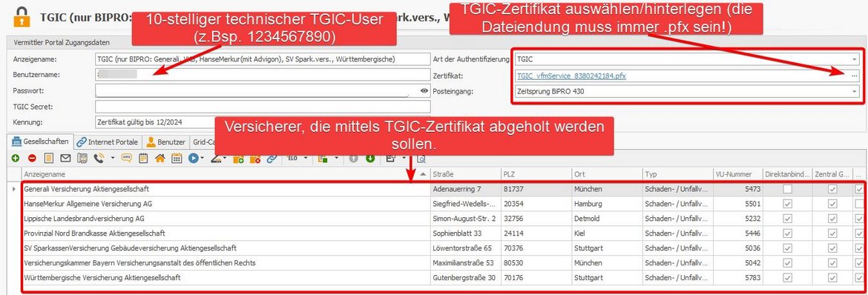The height and width of the screenshot is (295, 868).
Task: Click the SMS speech bubble icon
Action: coord(127,158)
